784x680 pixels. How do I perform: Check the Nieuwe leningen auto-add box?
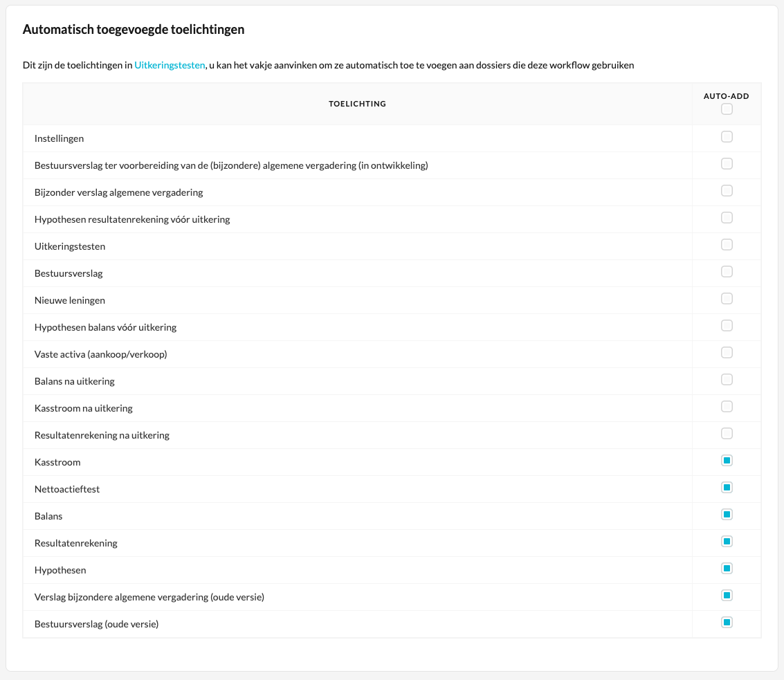(x=727, y=299)
